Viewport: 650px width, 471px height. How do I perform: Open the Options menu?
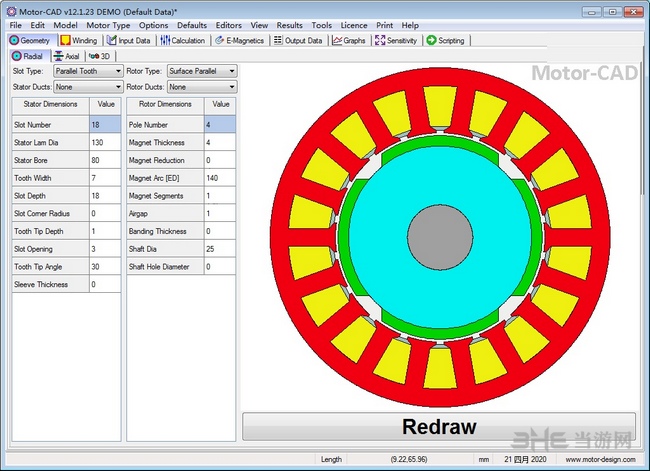coord(154,25)
